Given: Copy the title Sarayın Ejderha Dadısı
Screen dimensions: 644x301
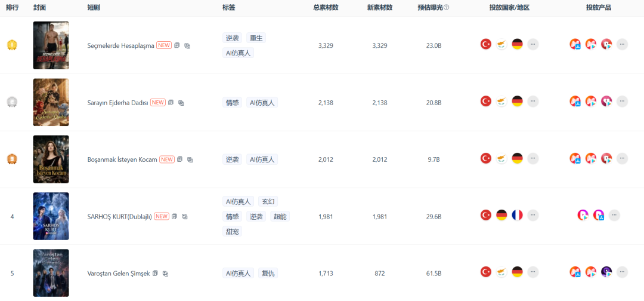Looking at the screenshot, I should (x=171, y=102).
